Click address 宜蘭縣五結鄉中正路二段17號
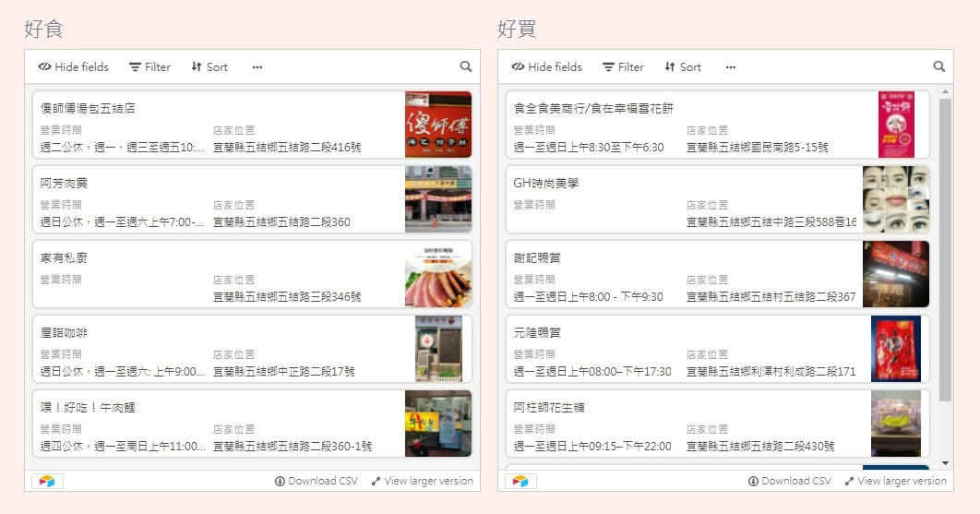Image resolution: width=980 pixels, height=514 pixels. pyautogui.click(x=283, y=372)
